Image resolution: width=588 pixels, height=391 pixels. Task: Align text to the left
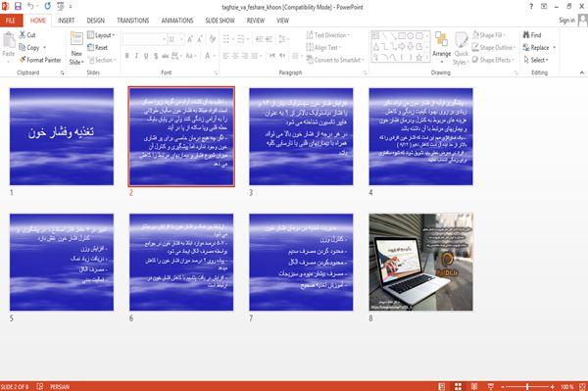225,56
